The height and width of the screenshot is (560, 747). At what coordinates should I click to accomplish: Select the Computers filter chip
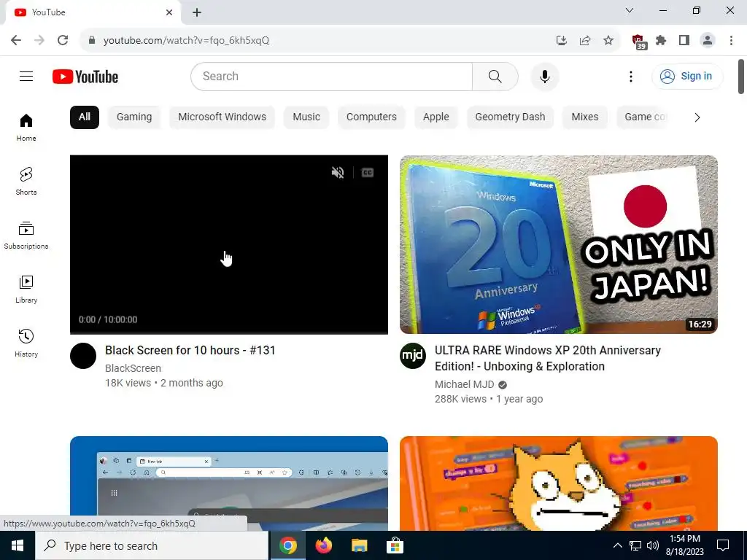(x=371, y=117)
